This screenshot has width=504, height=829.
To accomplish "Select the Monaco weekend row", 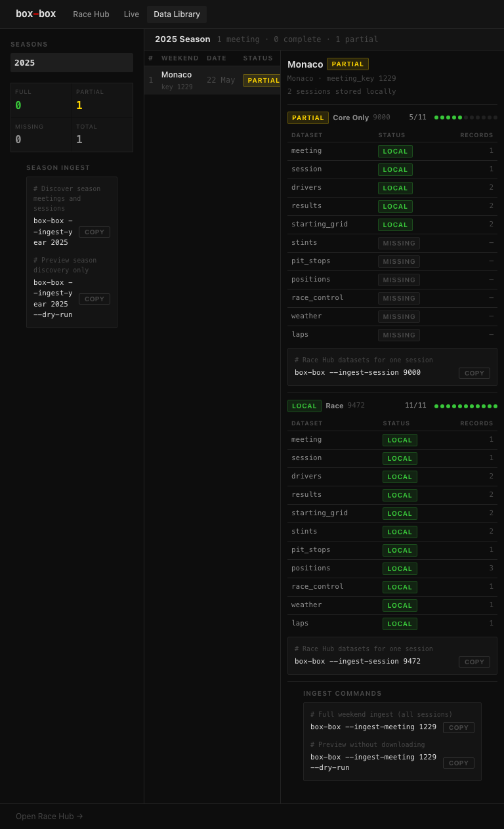I will [213, 80].
